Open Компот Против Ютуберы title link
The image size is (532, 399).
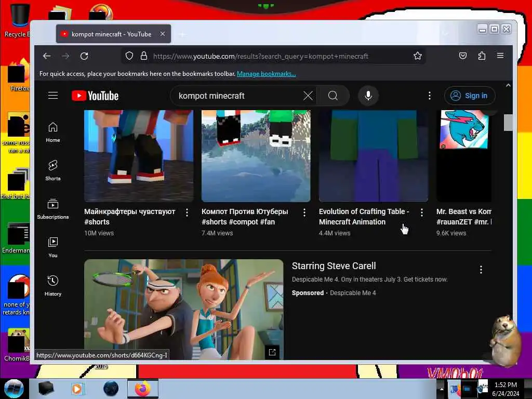click(245, 217)
